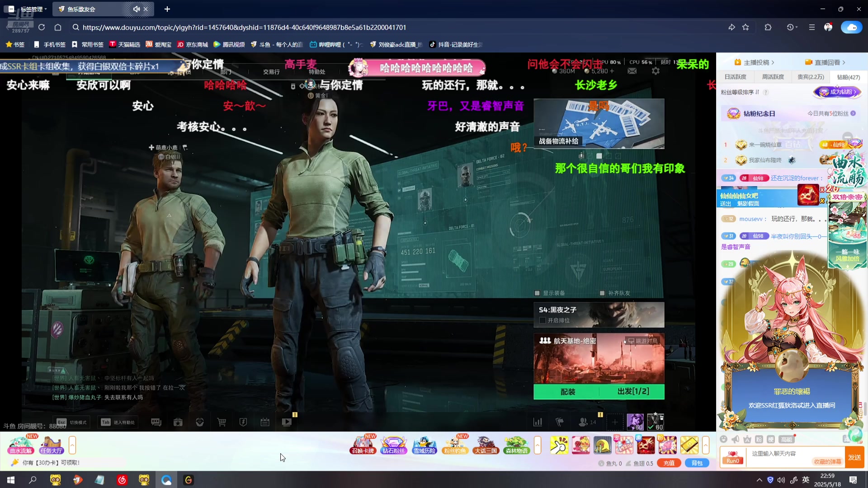Click the 粉 fan badge chat icon
The image size is (868, 488).
pos(759,439)
